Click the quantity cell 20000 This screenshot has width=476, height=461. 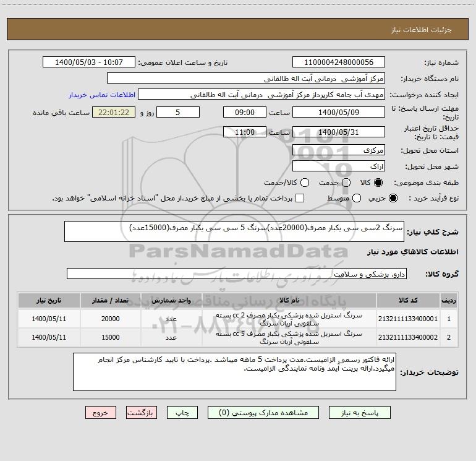[x=110, y=319]
